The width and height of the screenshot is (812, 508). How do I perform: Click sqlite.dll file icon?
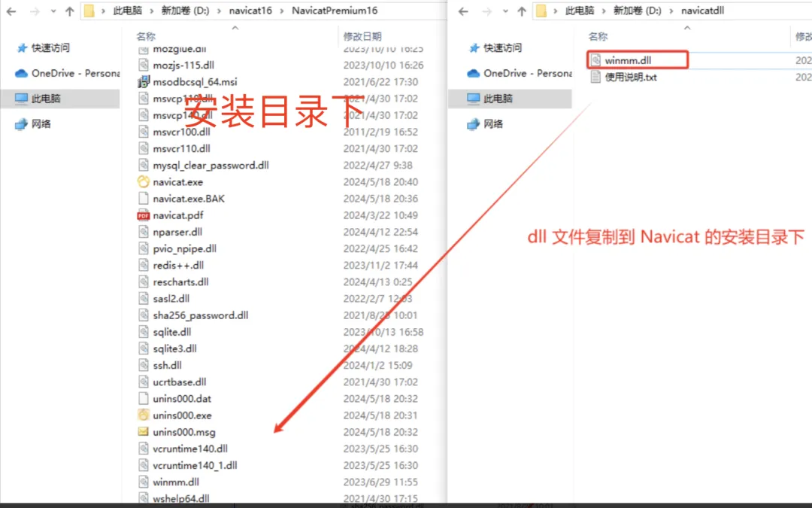pyautogui.click(x=144, y=333)
